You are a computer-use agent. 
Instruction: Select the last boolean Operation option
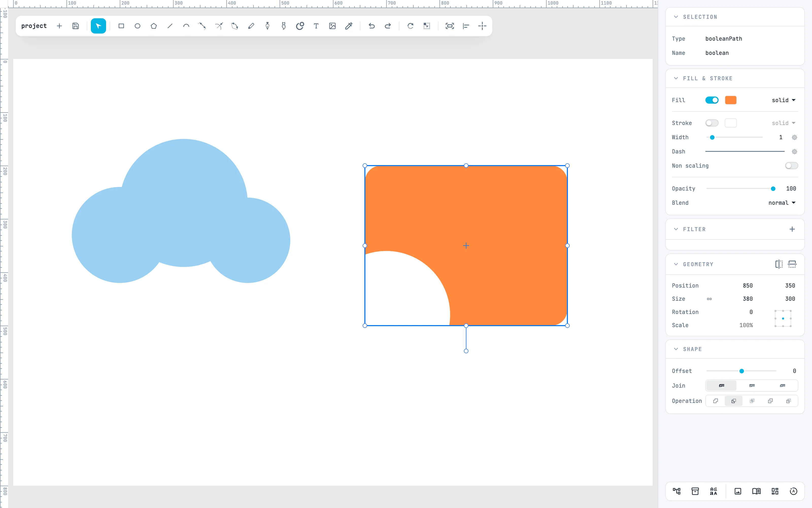(x=788, y=401)
